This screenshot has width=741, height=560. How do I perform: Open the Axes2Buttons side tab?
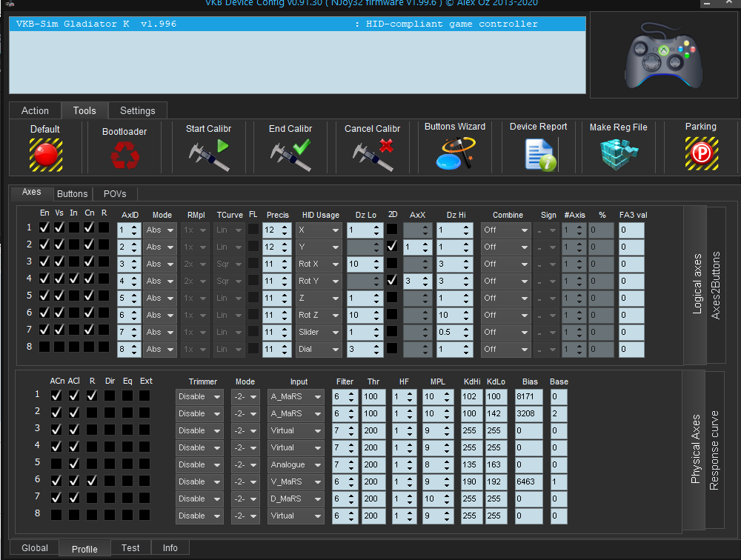(716, 284)
